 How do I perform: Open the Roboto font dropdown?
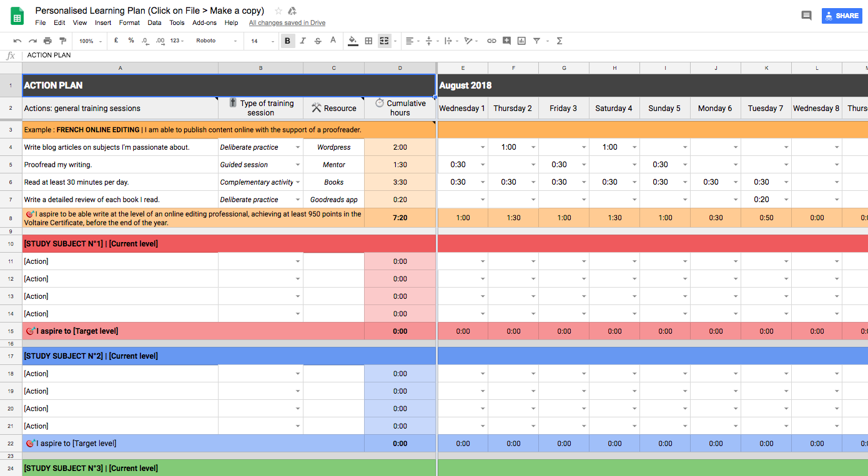tap(217, 41)
